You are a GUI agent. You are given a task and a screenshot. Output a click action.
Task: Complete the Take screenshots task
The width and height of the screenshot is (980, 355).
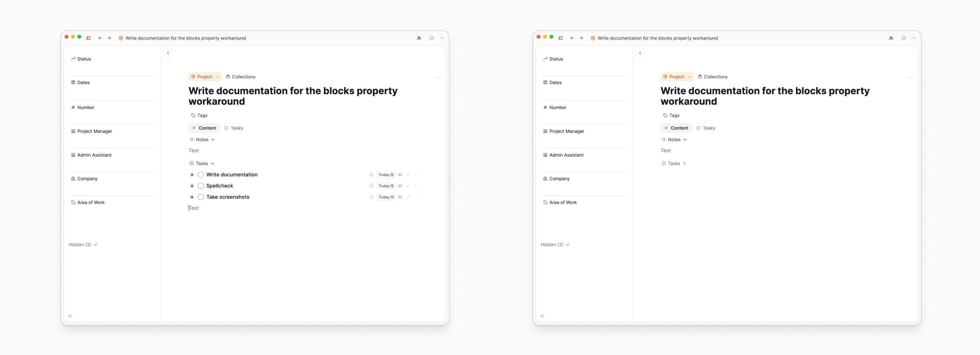(201, 197)
